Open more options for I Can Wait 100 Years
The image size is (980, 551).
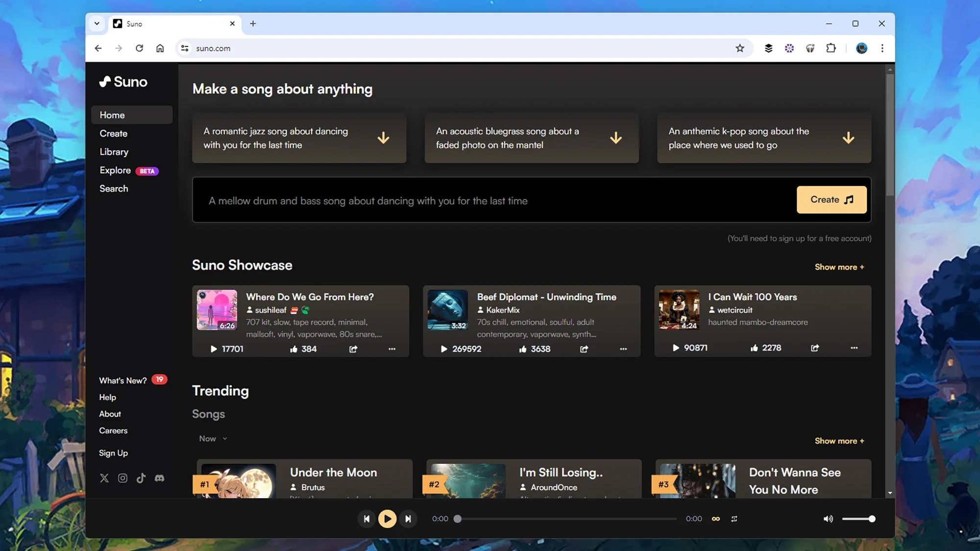click(x=854, y=348)
